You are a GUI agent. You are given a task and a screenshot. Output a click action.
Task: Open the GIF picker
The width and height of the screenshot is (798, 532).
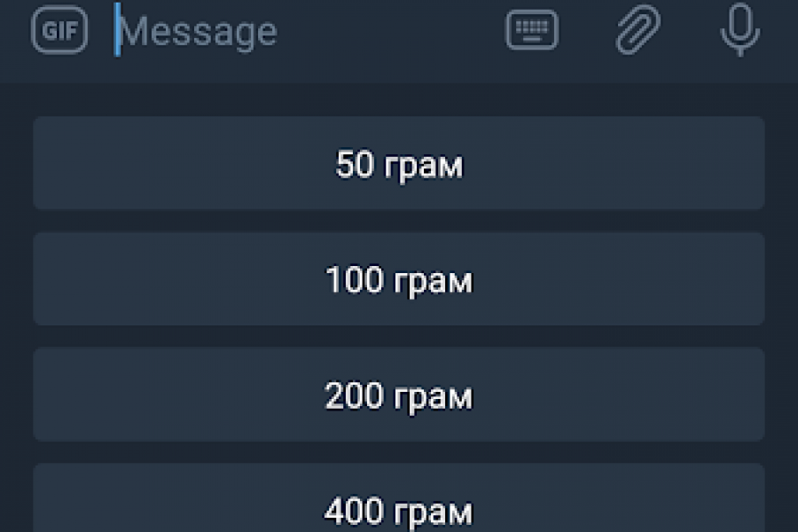pyautogui.click(x=59, y=31)
